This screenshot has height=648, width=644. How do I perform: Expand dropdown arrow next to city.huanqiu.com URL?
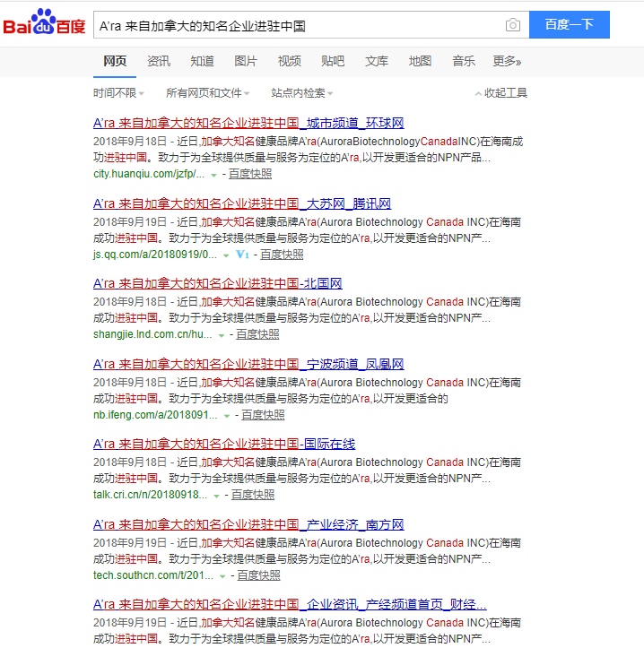(x=213, y=176)
